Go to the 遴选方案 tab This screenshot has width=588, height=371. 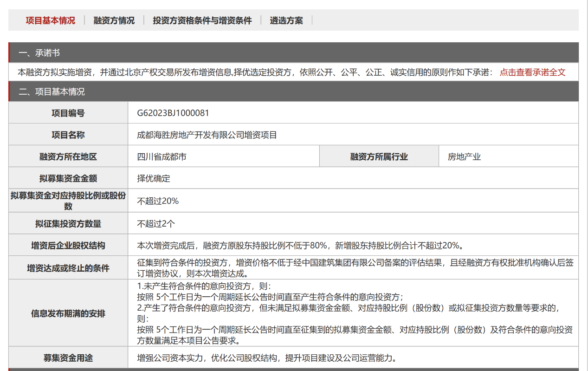point(286,20)
